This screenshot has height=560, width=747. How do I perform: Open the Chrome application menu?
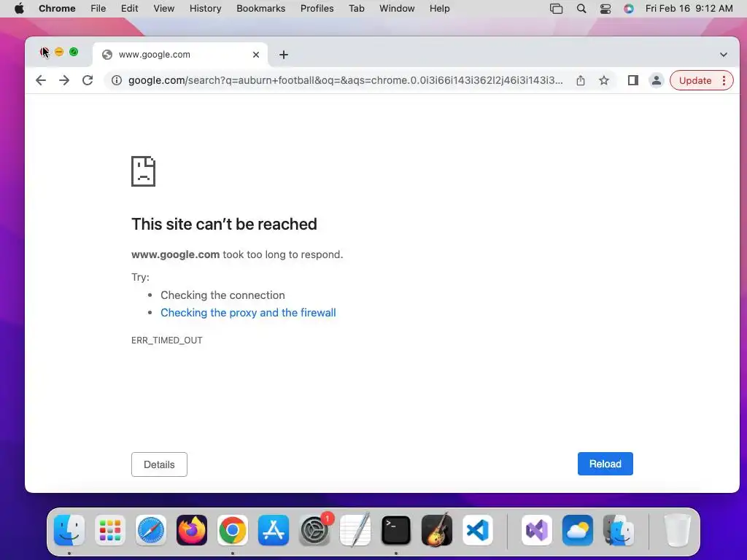(x=57, y=9)
